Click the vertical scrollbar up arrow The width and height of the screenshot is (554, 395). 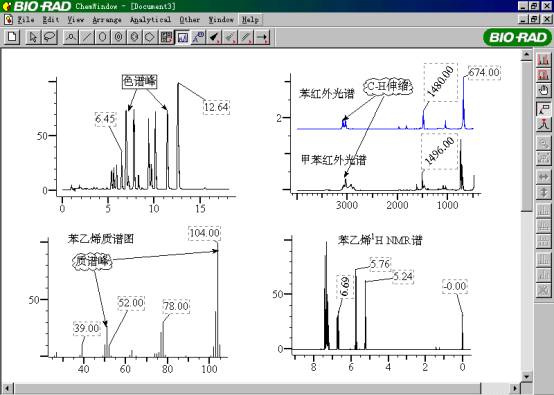click(527, 55)
